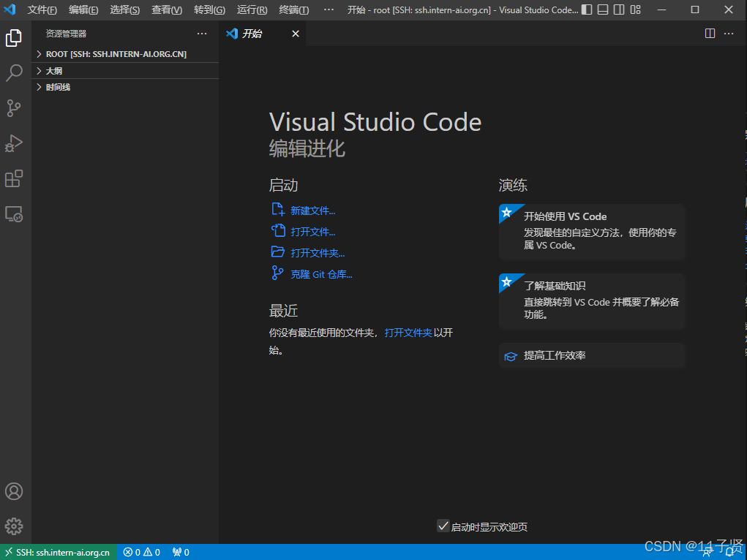This screenshot has height=560, width=747.
Task: Open the 文件(F) menu
Action: pyautogui.click(x=42, y=10)
